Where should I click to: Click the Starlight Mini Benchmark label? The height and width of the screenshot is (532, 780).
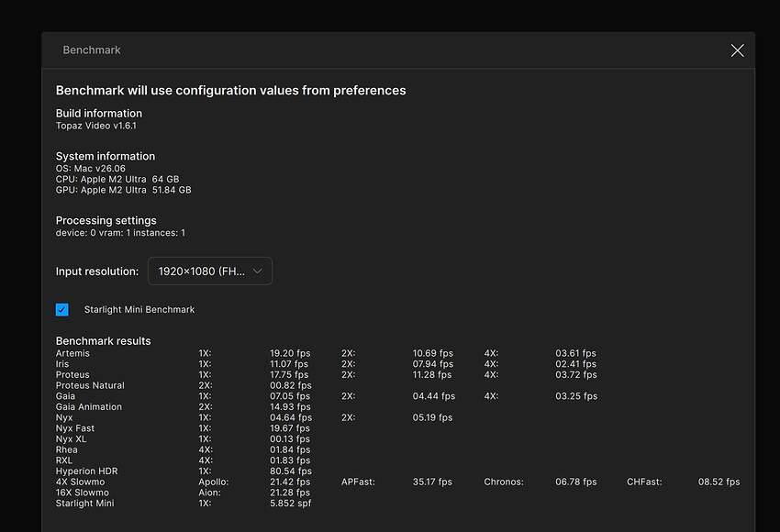pos(139,309)
